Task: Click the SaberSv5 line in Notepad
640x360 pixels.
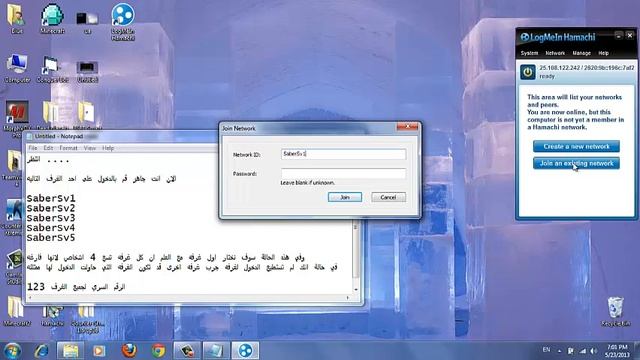Action: pyautogui.click(x=51, y=238)
